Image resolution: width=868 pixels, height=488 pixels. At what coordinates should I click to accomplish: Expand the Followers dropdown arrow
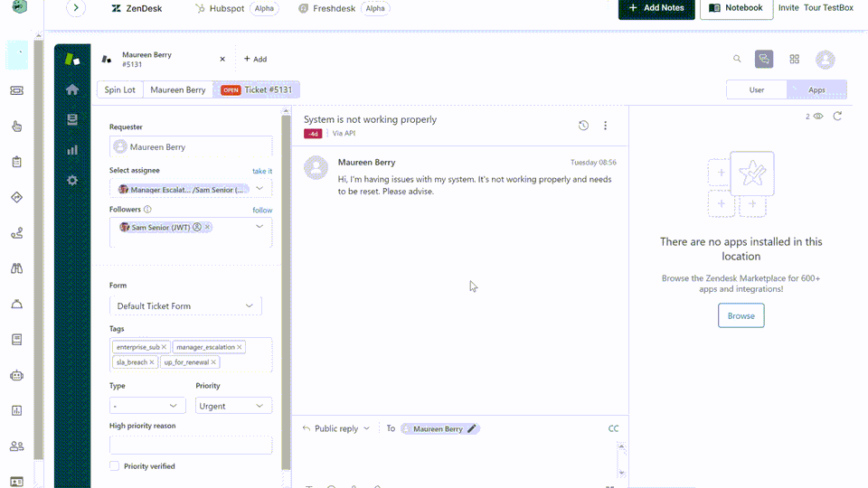coord(259,226)
